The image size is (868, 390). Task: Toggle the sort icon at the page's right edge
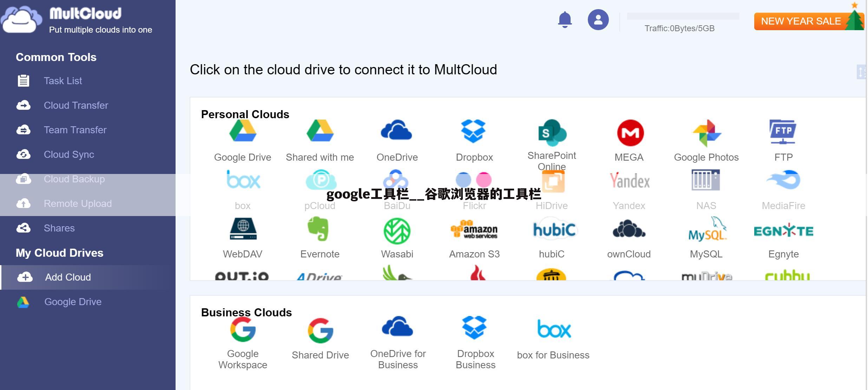pos(861,72)
